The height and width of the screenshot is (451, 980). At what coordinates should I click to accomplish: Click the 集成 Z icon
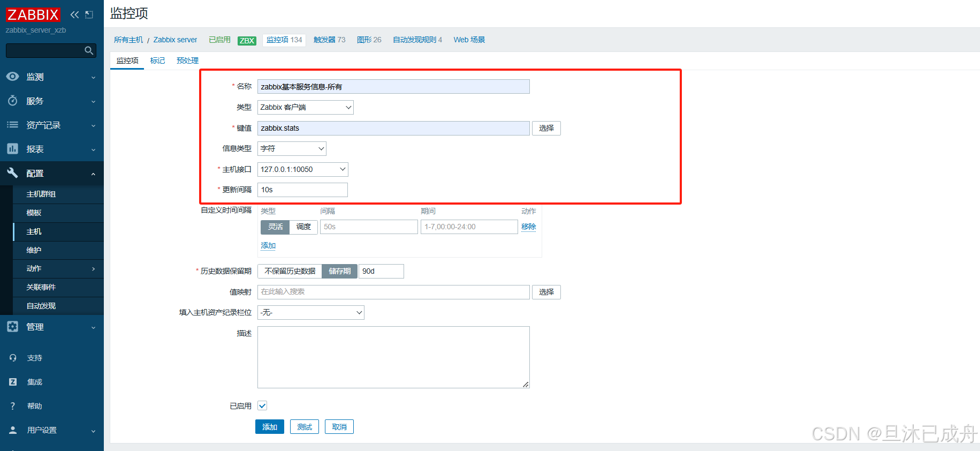(x=13, y=382)
